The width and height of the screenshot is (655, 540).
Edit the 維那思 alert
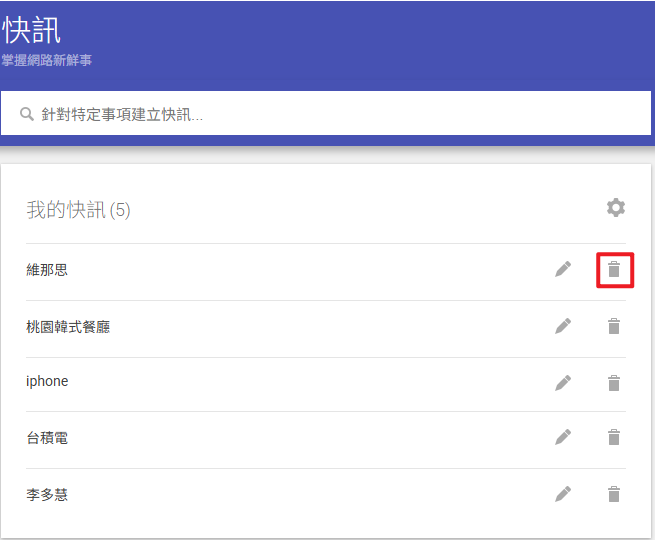564,270
